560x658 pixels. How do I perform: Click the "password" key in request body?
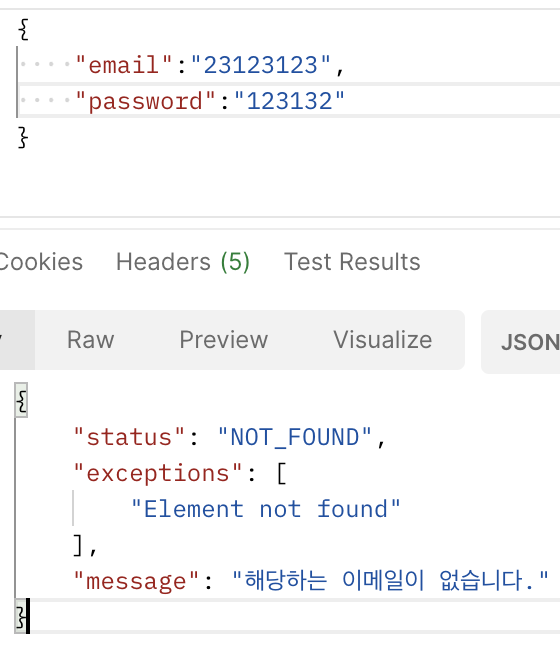(145, 101)
